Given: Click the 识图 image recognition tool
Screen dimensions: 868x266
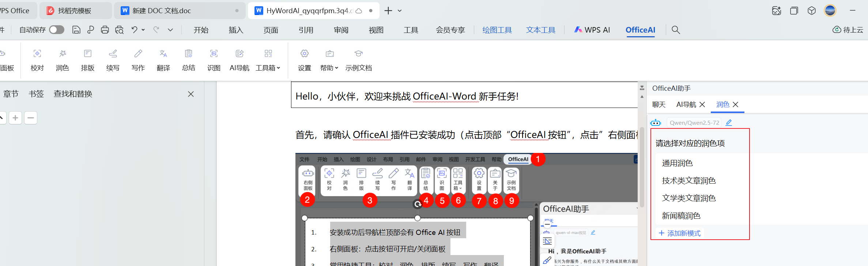Looking at the screenshot, I should tap(214, 60).
